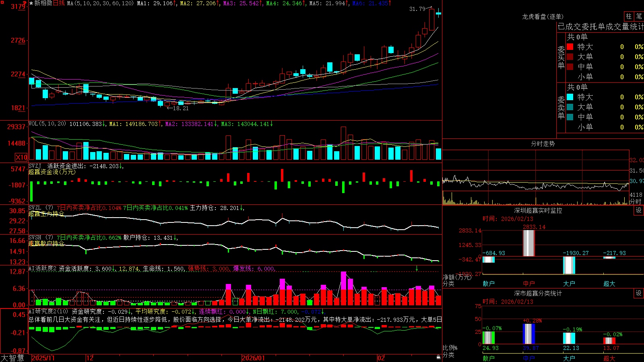Click the AI活跃度2 indicator name
The image size is (644, 362).
pos(43,269)
